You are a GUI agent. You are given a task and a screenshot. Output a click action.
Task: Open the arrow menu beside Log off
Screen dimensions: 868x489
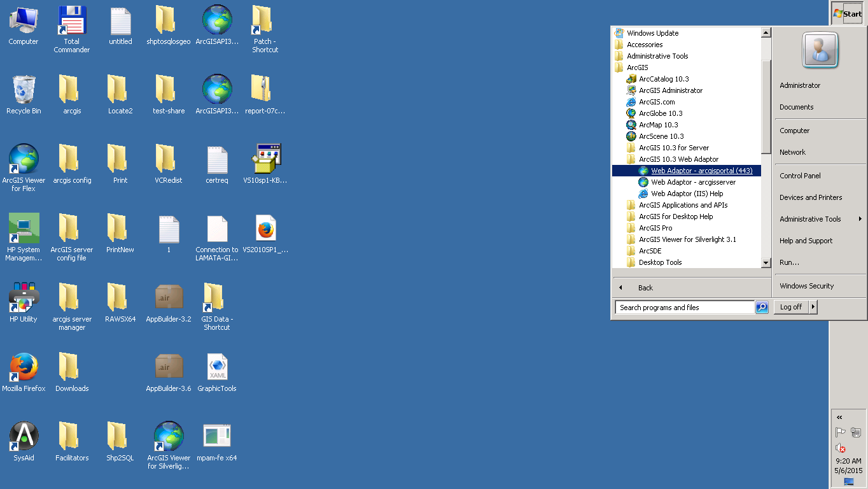[813, 307]
